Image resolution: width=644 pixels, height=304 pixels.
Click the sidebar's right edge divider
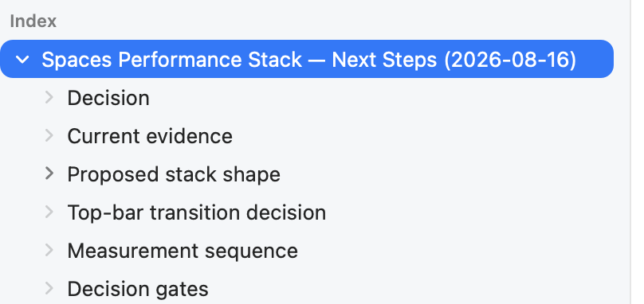tap(631, 152)
